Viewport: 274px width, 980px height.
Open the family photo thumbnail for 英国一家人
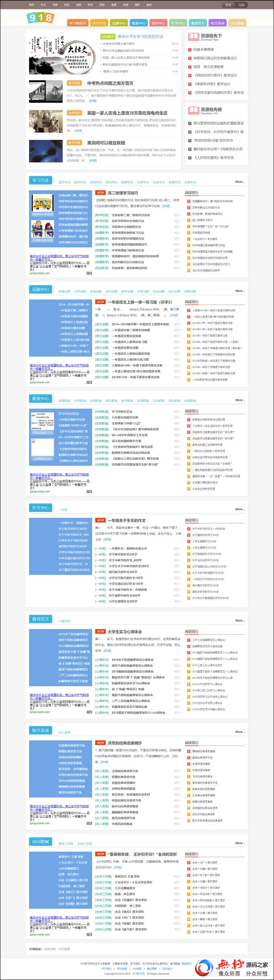pos(46,121)
